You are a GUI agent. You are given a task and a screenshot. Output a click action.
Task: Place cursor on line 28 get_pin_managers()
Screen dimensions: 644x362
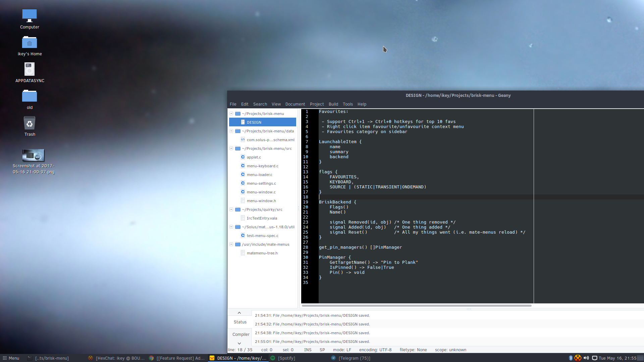coord(360,247)
